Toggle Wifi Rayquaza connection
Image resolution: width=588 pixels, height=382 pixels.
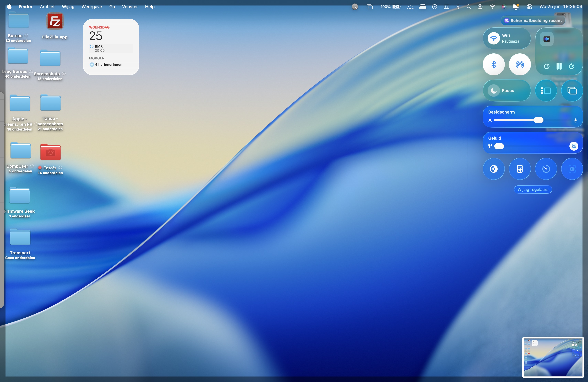click(494, 38)
